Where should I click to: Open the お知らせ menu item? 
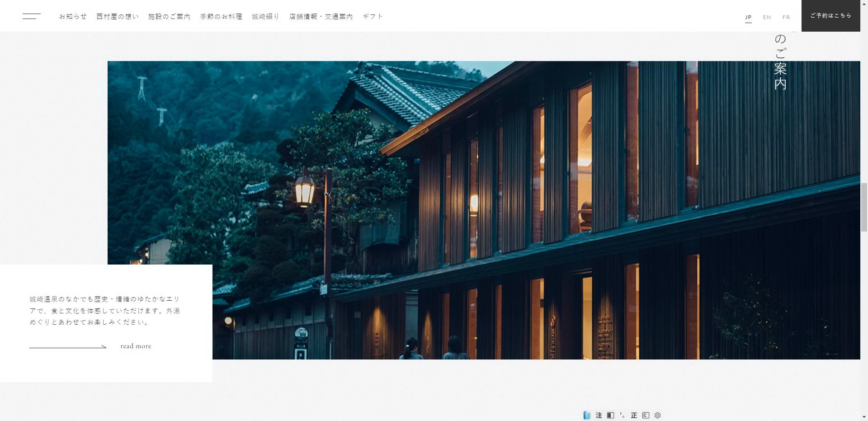pos(73,16)
